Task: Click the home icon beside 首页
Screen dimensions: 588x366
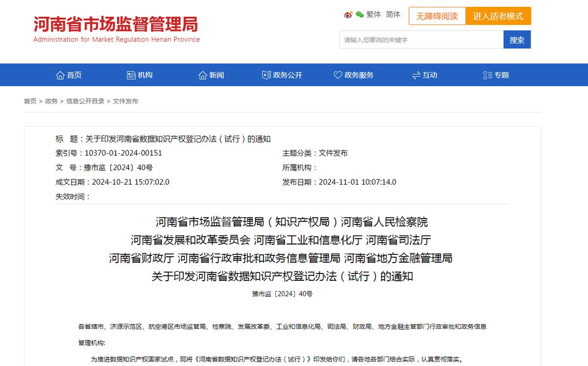Action: click(60, 75)
